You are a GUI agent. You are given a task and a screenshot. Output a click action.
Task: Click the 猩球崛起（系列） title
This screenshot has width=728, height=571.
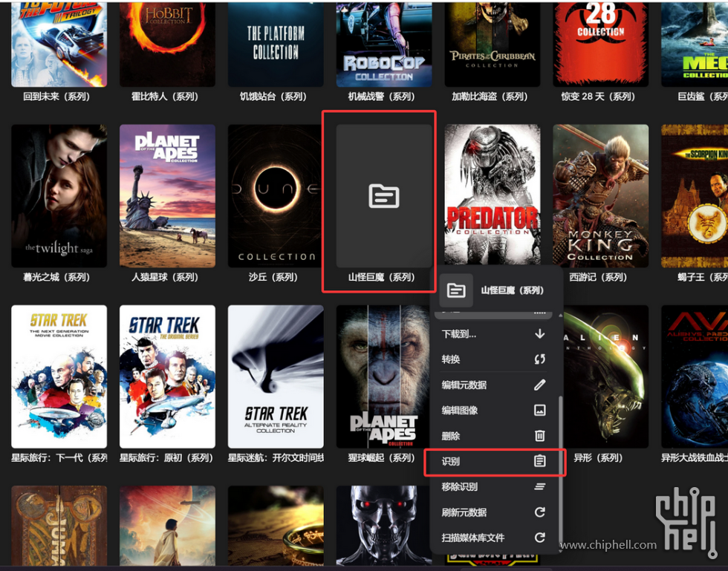point(382,457)
